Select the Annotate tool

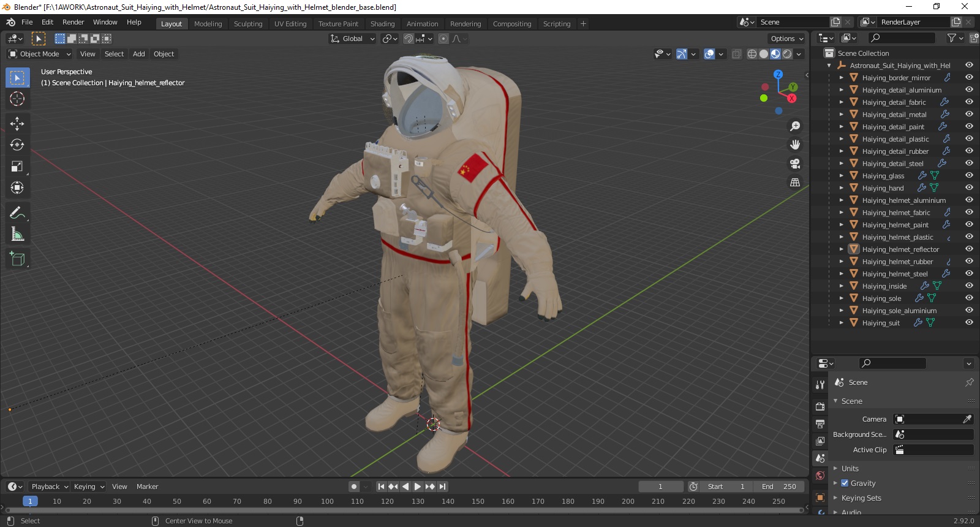coord(17,213)
